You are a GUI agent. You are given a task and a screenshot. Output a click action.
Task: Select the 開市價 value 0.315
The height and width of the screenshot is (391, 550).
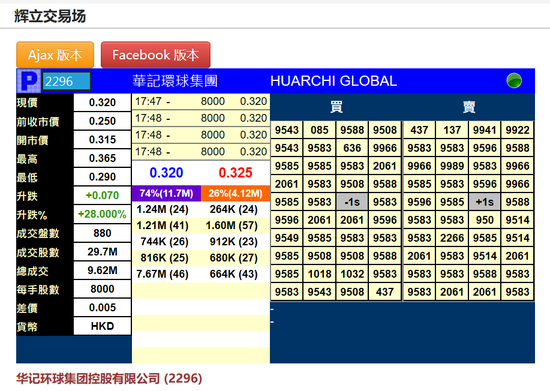102,140
